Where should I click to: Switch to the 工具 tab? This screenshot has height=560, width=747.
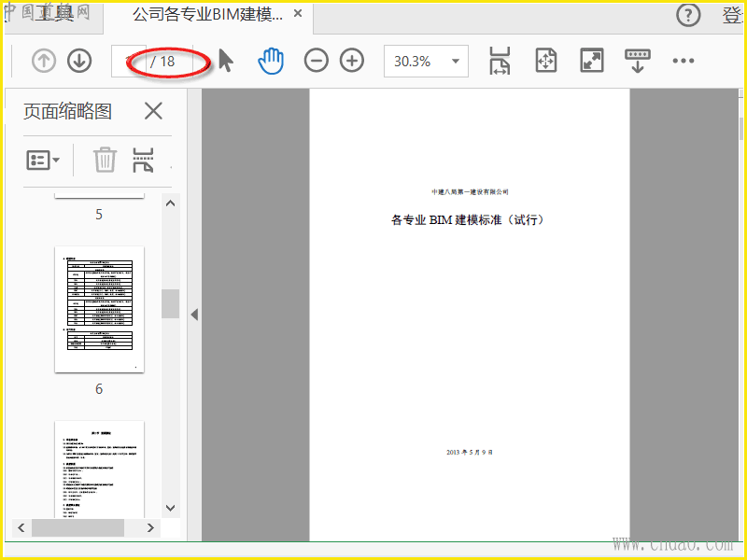click(53, 14)
